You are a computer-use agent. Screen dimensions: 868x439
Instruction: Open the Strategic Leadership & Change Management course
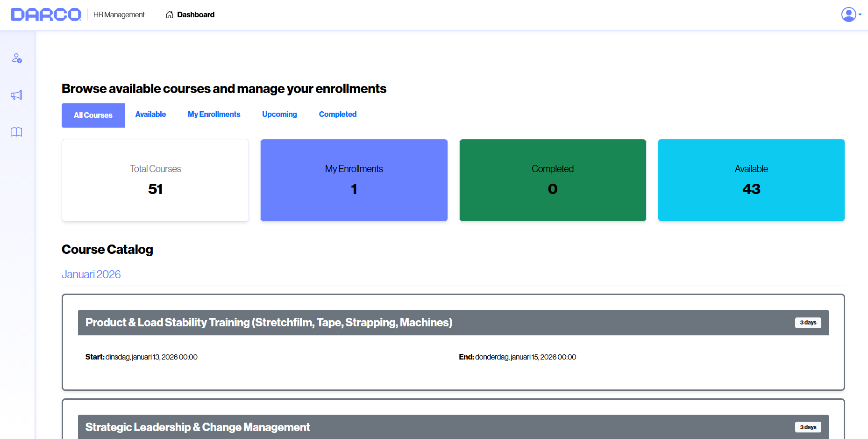(198, 427)
